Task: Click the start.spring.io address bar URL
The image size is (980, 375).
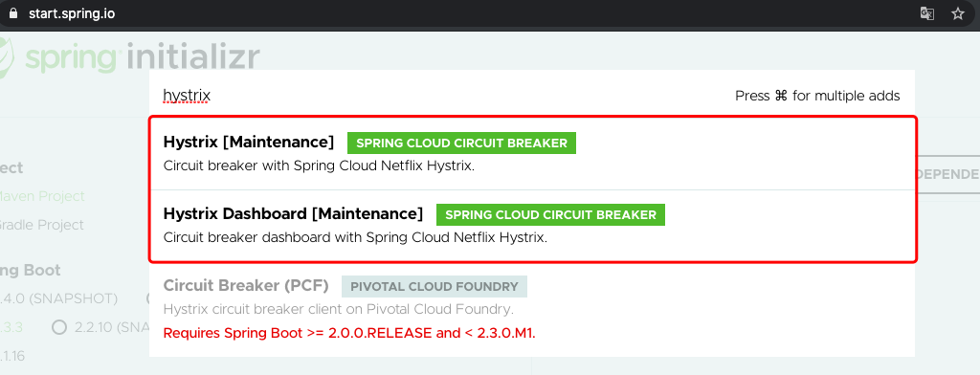Action: 71,13
